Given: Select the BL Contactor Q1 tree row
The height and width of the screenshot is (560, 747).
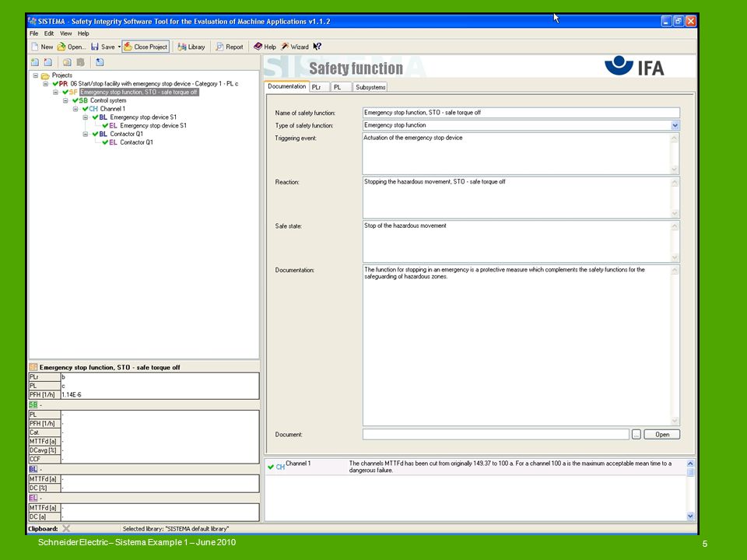Looking at the screenshot, I should click(x=117, y=134).
